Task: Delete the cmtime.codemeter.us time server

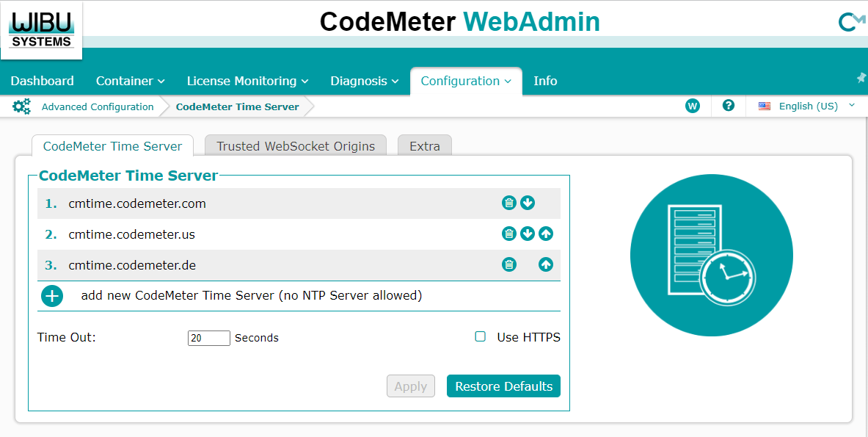Action: tap(508, 234)
